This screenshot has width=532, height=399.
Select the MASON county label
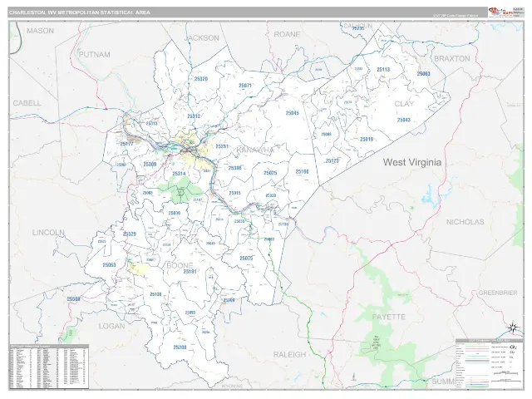40,31
